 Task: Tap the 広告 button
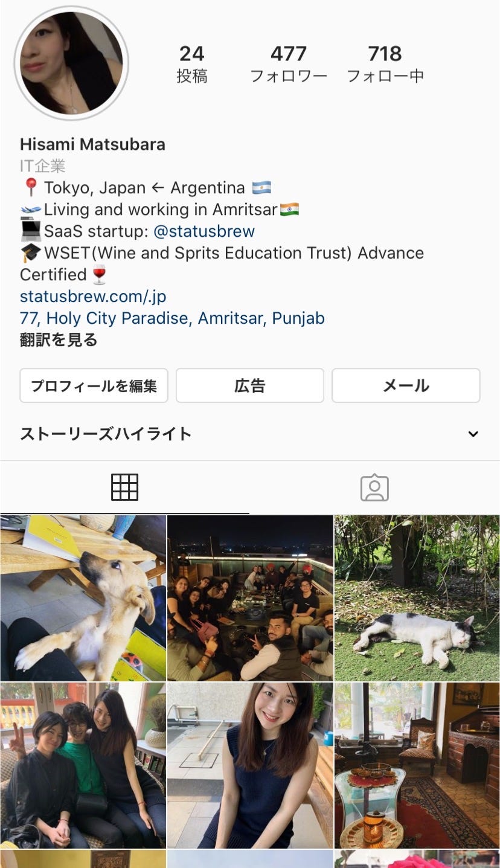pos(250,385)
